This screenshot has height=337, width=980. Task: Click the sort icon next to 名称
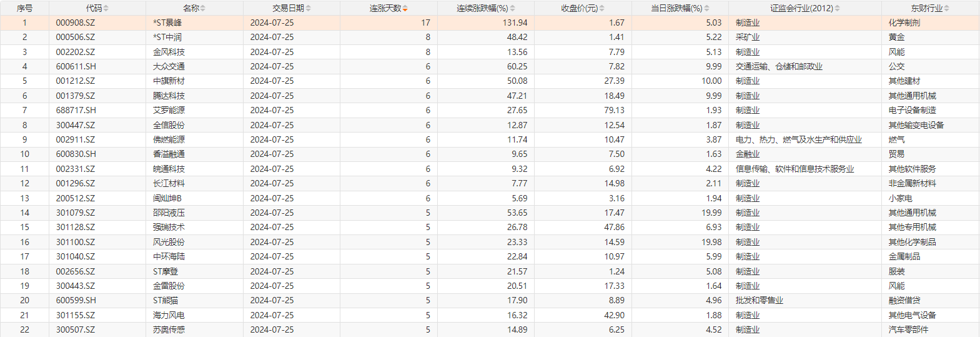(203, 9)
